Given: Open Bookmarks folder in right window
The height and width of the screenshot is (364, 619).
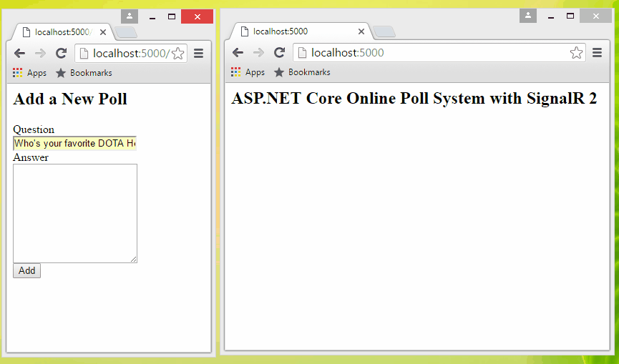Looking at the screenshot, I should point(302,72).
